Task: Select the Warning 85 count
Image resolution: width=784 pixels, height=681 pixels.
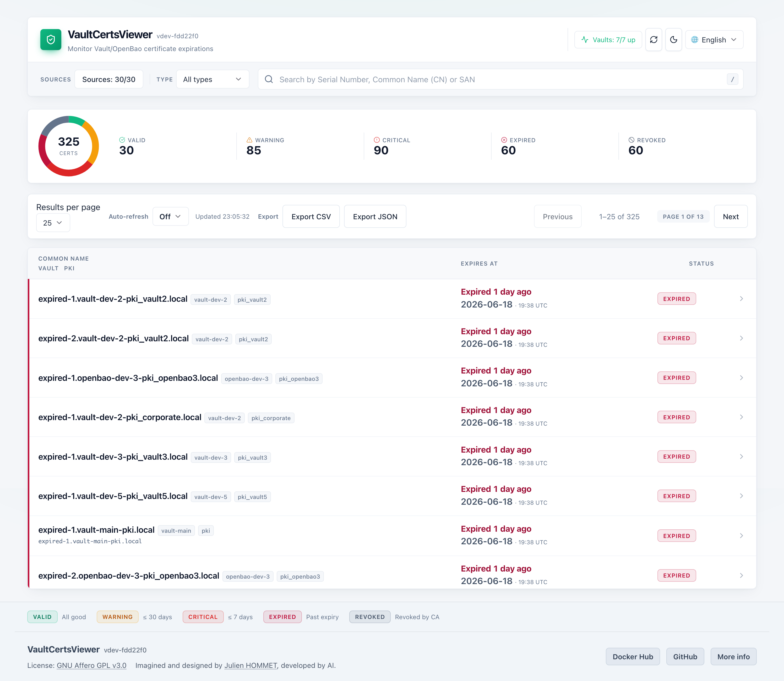Action: pos(254,151)
